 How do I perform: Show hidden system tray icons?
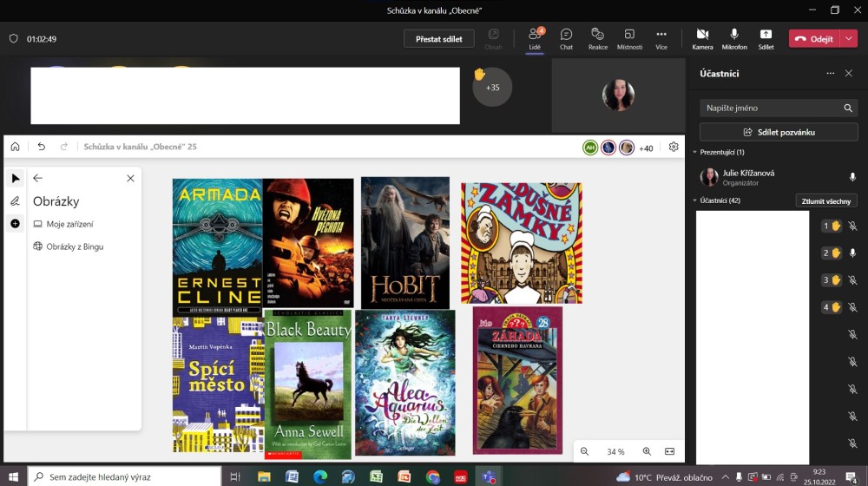725,477
